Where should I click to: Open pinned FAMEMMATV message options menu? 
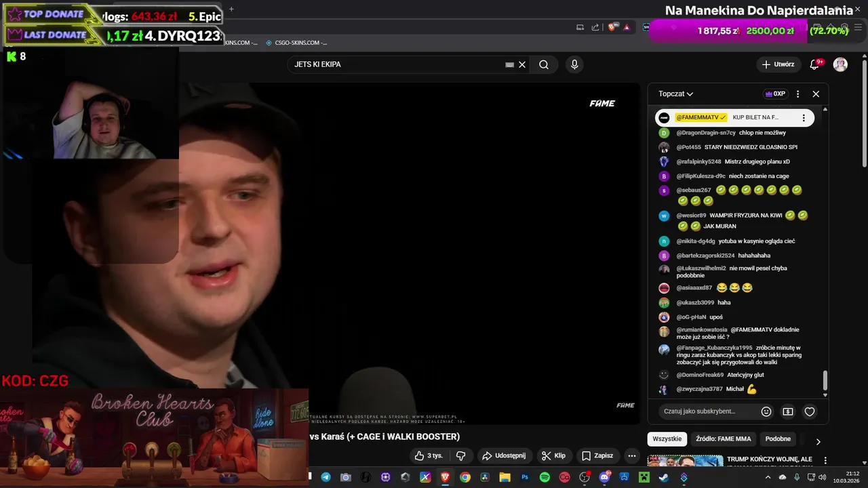[804, 118]
